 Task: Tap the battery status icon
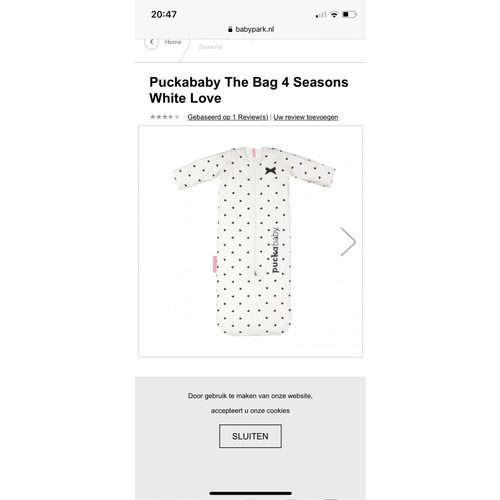(349, 14)
